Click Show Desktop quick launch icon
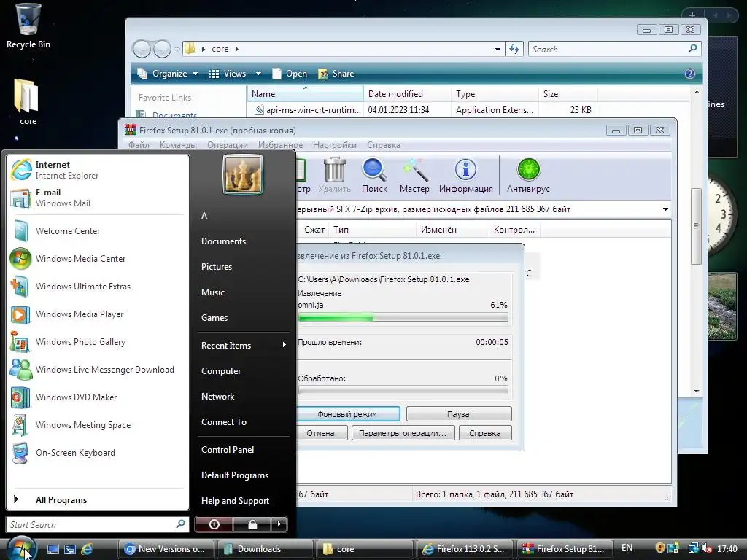The height and width of the screenshot is (560, 747). pos(53,549)
